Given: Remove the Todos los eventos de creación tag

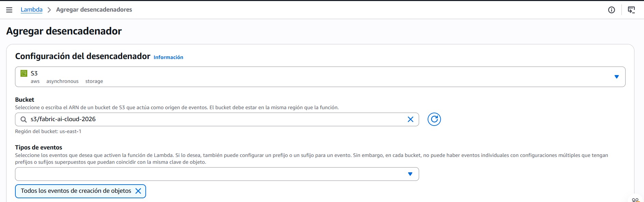Looking at the screenshot, I should point(138,191).
